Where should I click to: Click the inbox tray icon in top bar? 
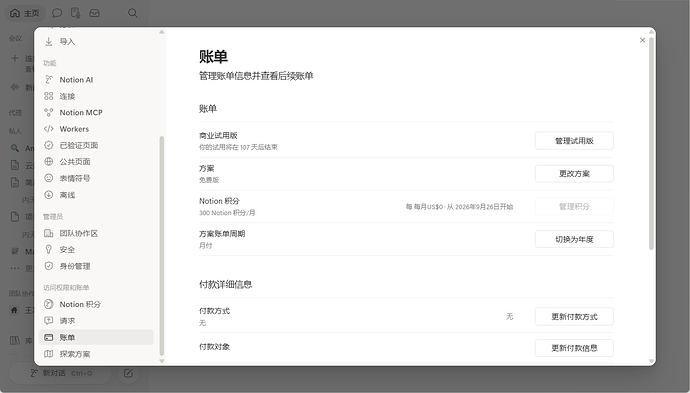(x=94, y=13)
